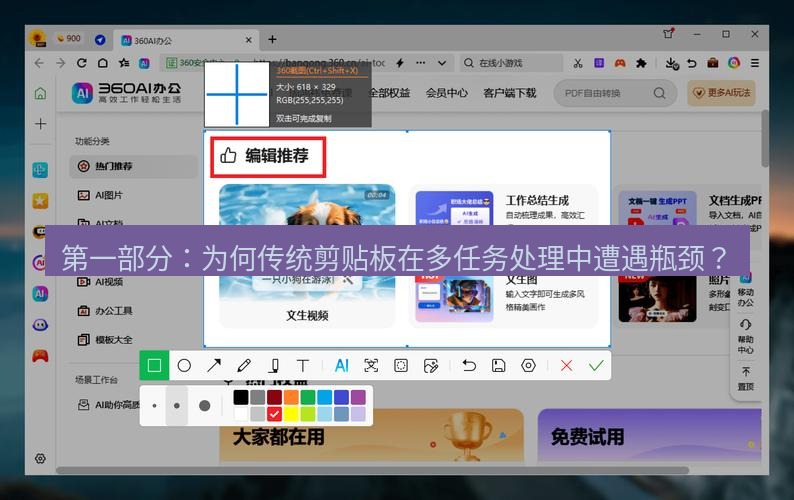The height and width of the screenshot is (500, 794).
Task: Open browser home page icon
Action: click(103, 63)
